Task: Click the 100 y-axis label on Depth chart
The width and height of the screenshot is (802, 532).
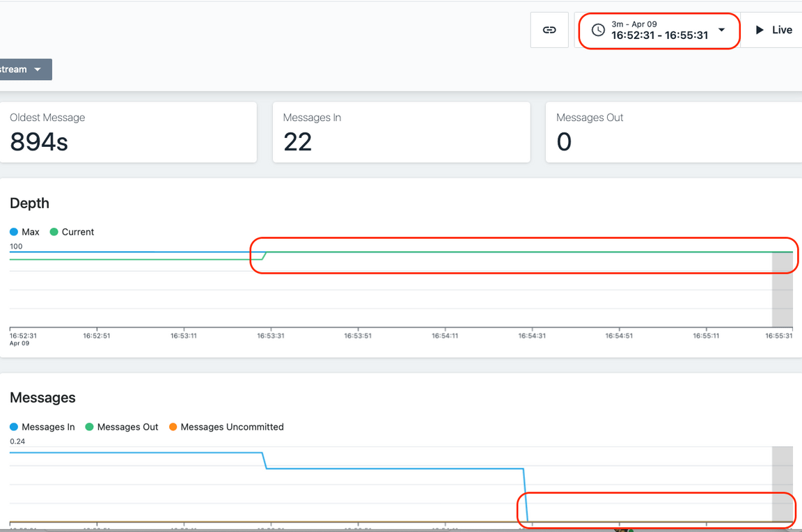Action: (x=16, y=246)
